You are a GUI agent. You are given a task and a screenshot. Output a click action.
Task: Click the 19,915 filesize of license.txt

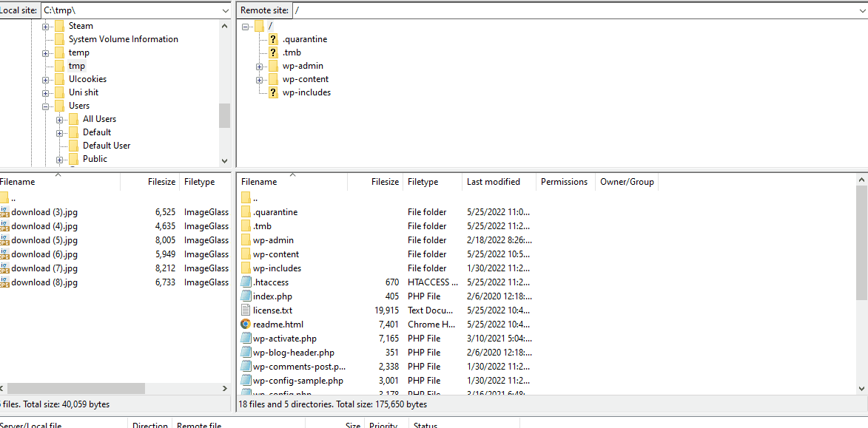tap(386, 310)
